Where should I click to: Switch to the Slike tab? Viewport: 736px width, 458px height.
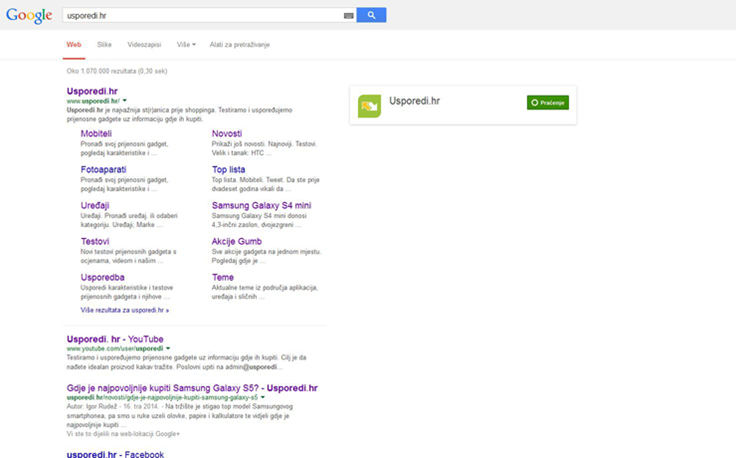(104, 45)
